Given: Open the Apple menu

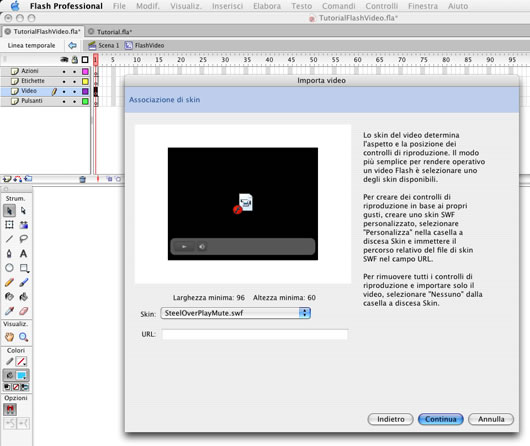Looking at the screenshot, I should point(15,6).
